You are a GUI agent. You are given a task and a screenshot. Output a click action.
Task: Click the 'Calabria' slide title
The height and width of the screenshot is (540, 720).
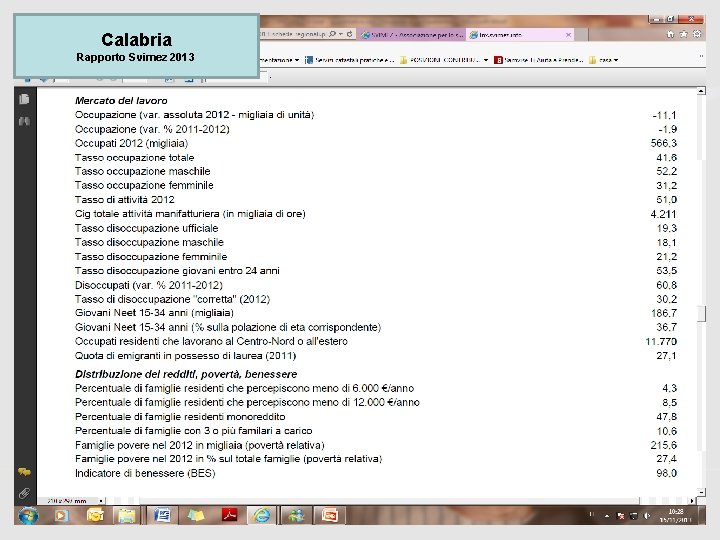[137, 40]
